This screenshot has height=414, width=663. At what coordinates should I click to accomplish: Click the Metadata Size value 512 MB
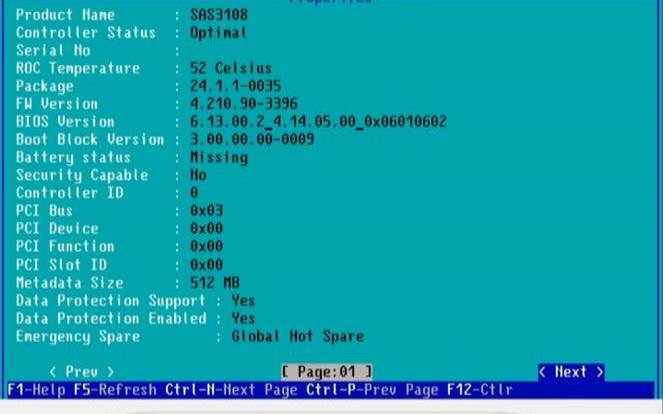[x=214, y=282]
